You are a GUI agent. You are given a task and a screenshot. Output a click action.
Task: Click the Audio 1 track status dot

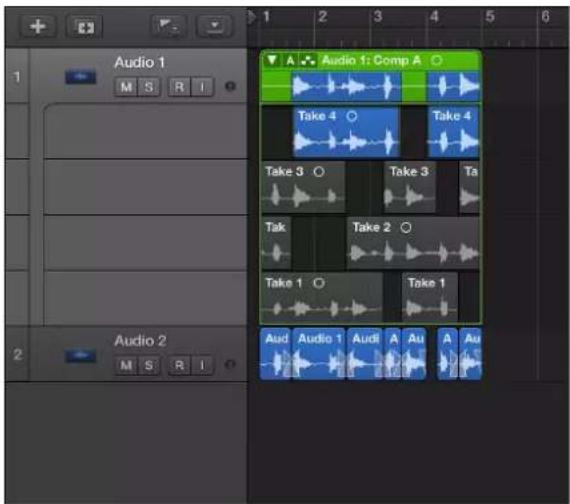tap(230, 86)
